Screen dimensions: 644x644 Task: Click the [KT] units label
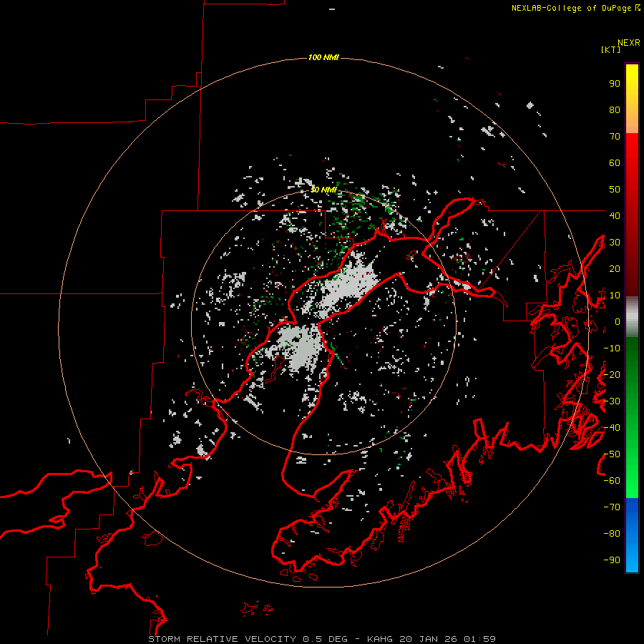(610, 49)
